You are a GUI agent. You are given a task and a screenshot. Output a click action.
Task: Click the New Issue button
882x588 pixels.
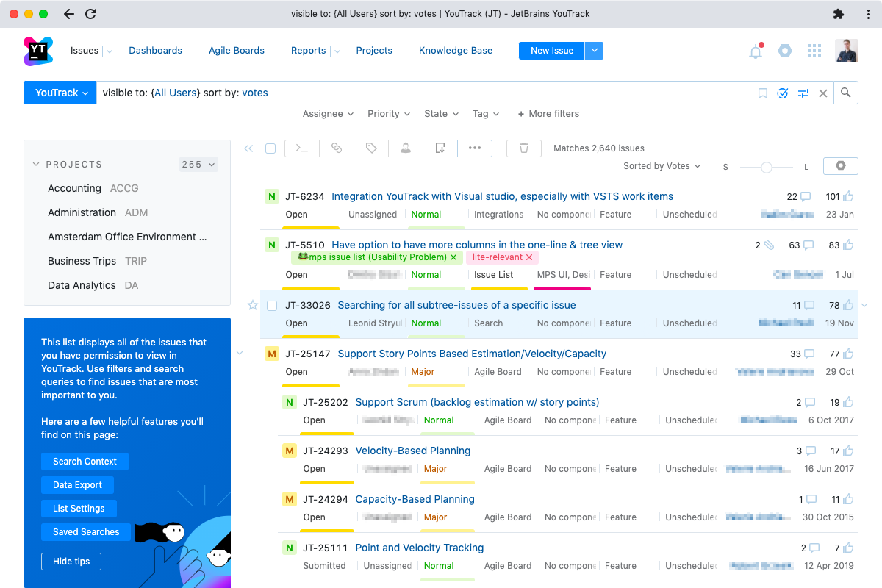pos(552,51)
